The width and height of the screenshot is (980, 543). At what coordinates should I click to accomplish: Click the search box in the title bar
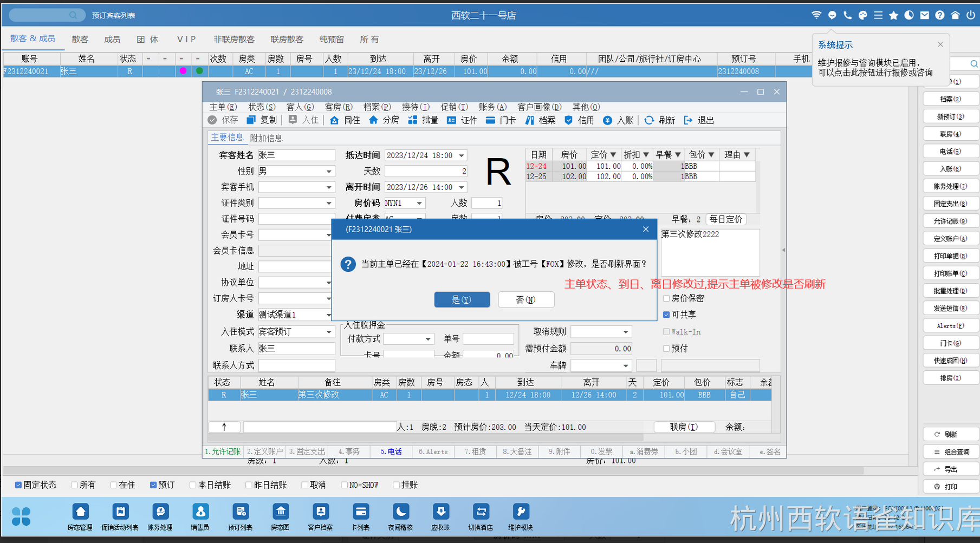coord(47,15)
